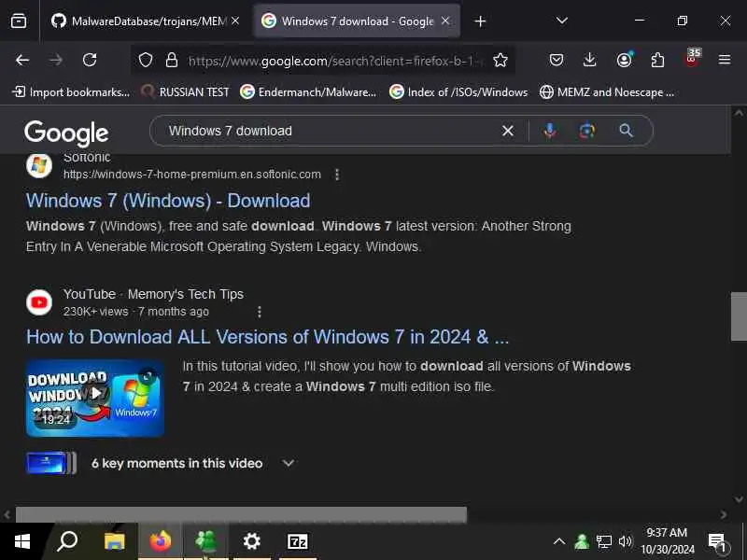The image size is (747, 560).
Task: Click the horizontal scrollbar thumb
Action: coord(241,514)
